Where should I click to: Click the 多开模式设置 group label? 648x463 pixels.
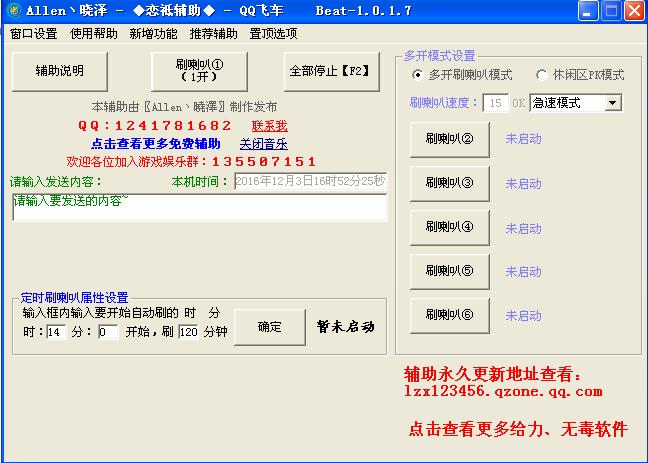coord(440,56)
